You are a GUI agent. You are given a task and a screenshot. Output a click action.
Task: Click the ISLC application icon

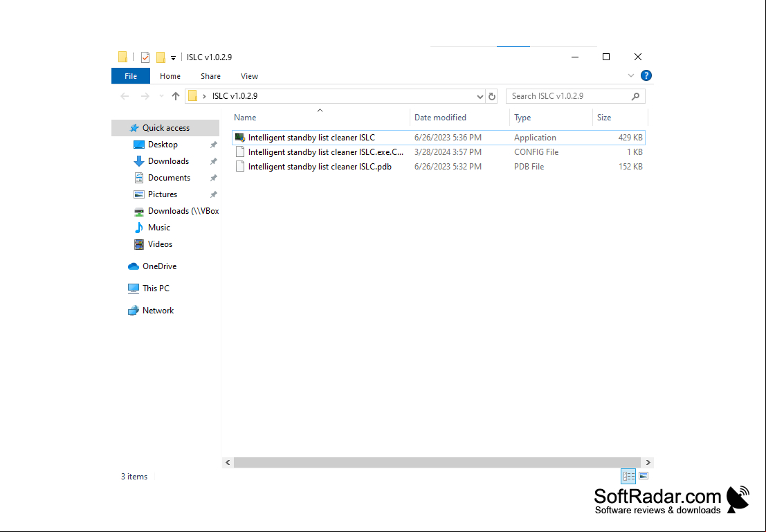pyautogui.click(x=240, y=138)
